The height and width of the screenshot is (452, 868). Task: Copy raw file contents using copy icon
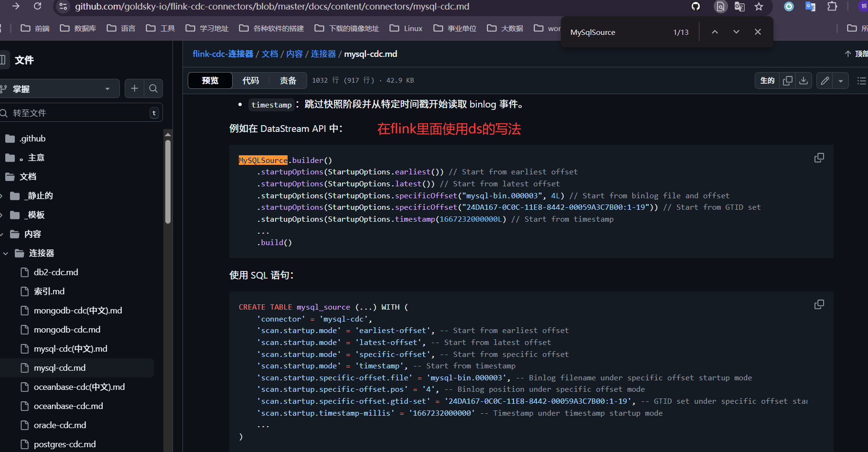point(788,80)
